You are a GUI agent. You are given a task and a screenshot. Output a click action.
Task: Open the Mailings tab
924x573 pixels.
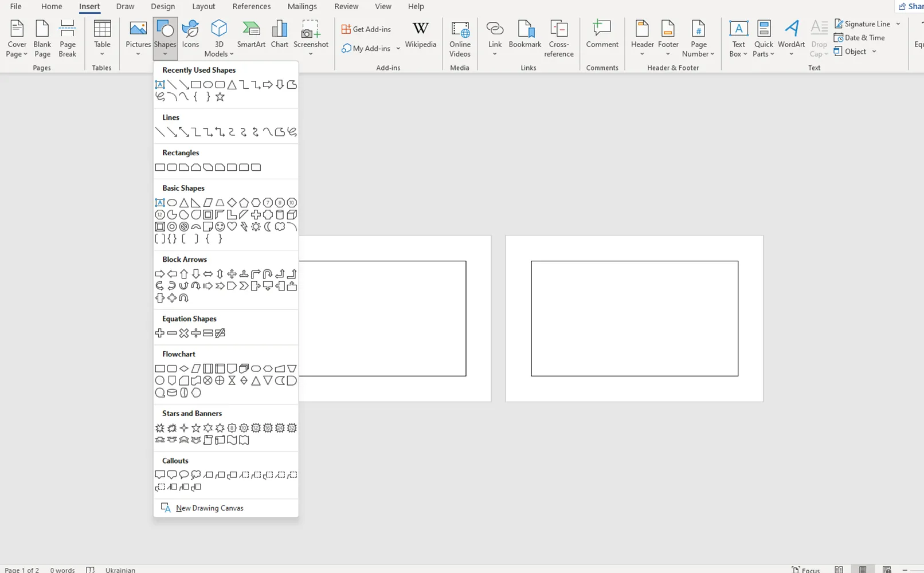coord(302,6)
